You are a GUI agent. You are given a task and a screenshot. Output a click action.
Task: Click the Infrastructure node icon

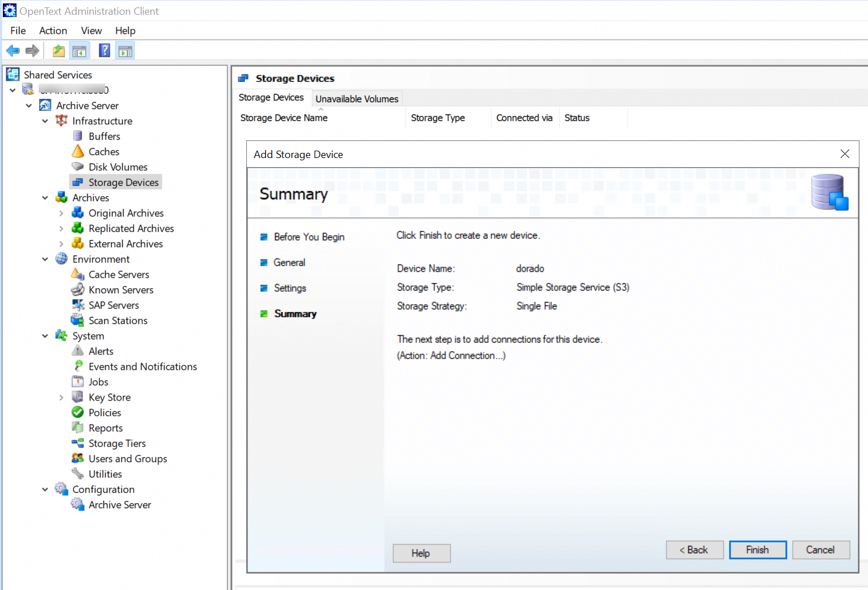61,121
